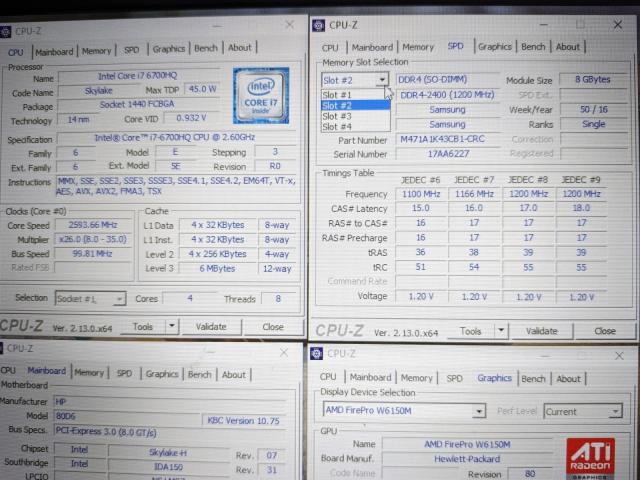The height and width of the screenshot is (480, 640).
Task: Open CPU tab in Graphics window
Action: pos(328,377)
